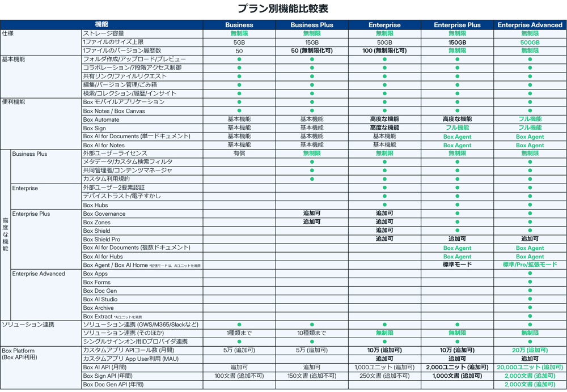Click the 標準モード cell
Viewport: 567px width, 392px height.
[457, 265]
